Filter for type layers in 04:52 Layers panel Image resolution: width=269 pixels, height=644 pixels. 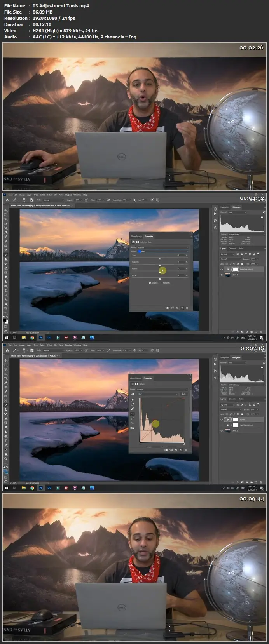click(246, 254)
